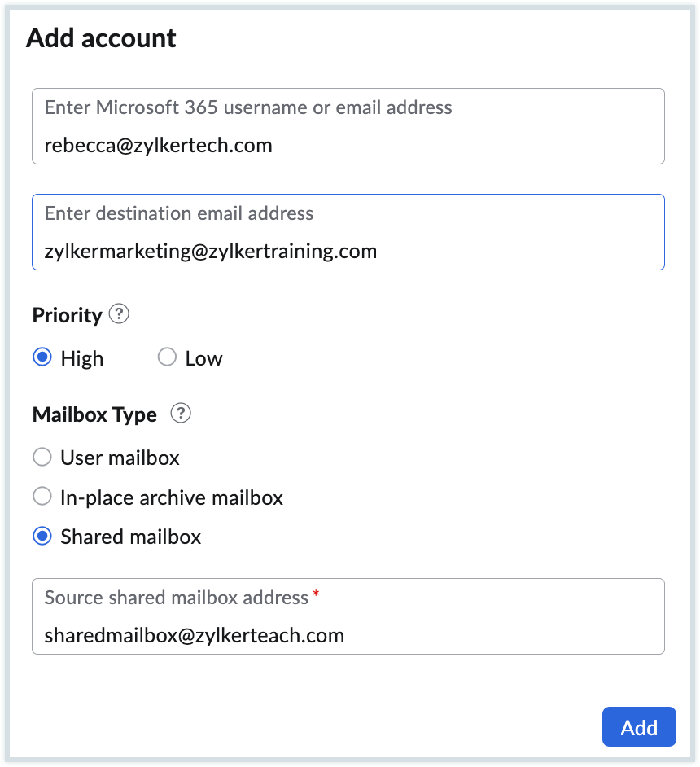The width and height of the screenshot is (700, 767).
Task: Choose the Low priority option
Action: point(167,358)
